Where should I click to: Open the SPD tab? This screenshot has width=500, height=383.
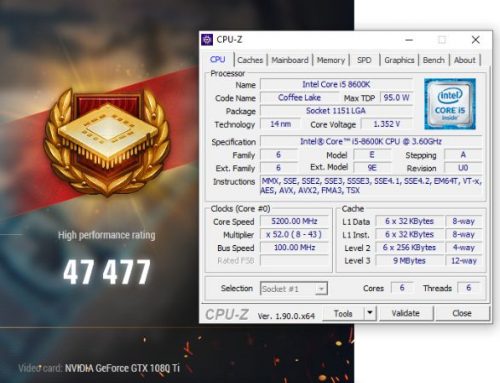click(x=364, y=60)
